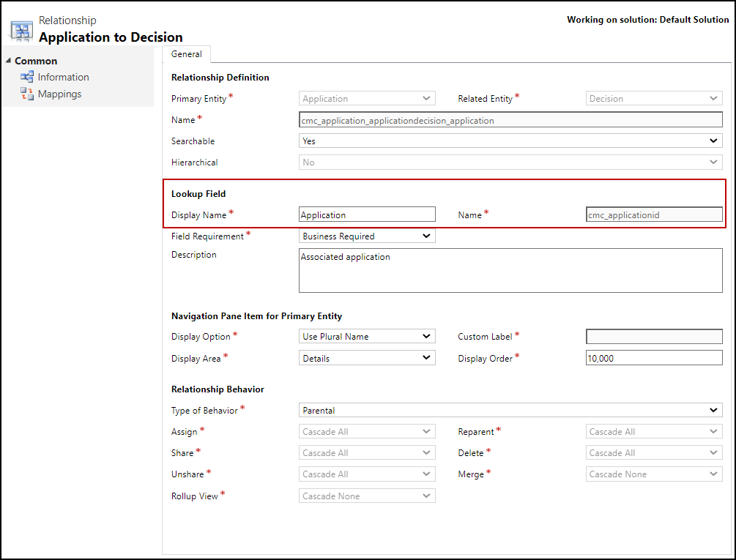Viewport: 736px width, 560px height.
Task: Collapse the Common section triangle
Action: coord(8,61)
